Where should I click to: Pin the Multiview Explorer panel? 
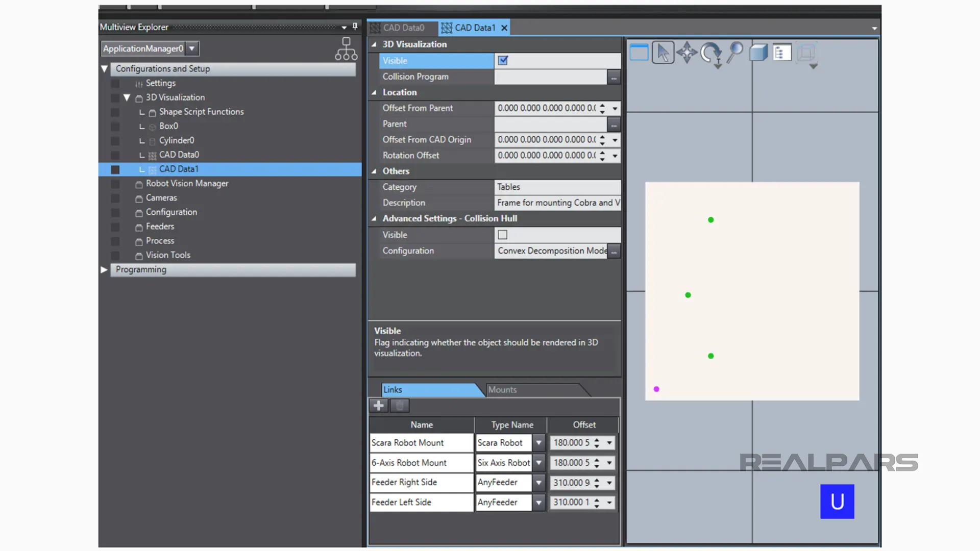355,27
